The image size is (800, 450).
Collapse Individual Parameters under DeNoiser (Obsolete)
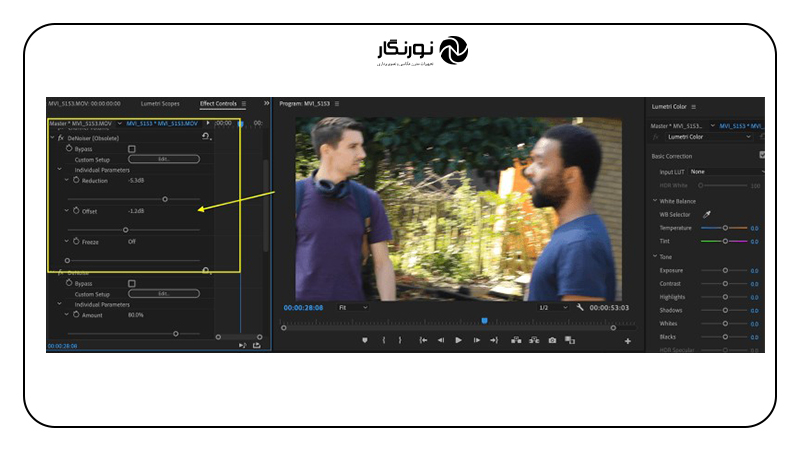[x=60, y=169]
